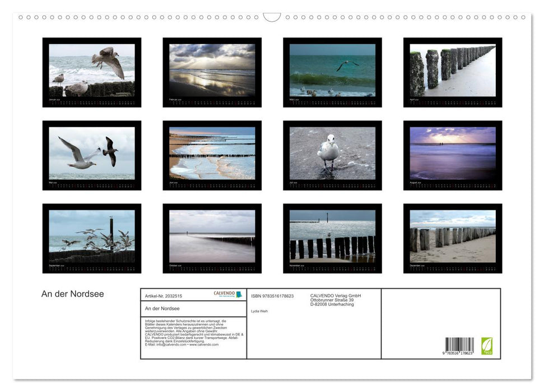Expand the Oktober lighthouse image preview
This screenshot has width=544, height=392.
pos(212,238)
